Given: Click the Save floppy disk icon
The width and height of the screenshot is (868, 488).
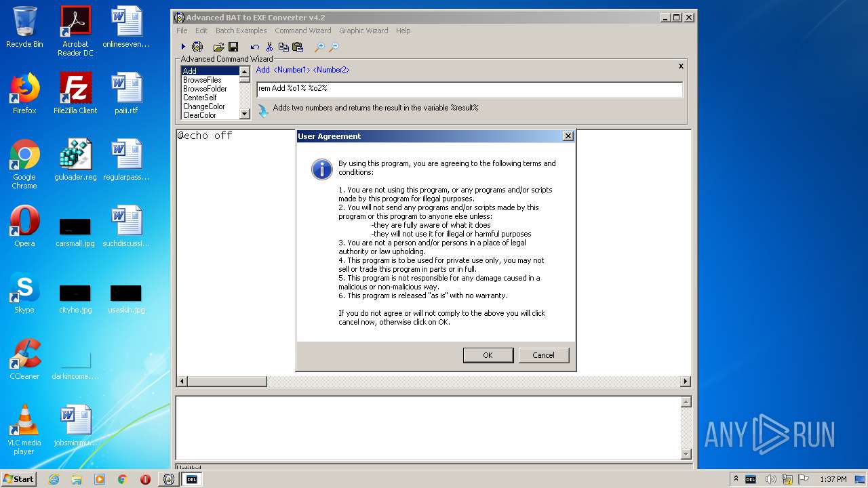Looking at the screenshot, I should [x=233, y=47].
